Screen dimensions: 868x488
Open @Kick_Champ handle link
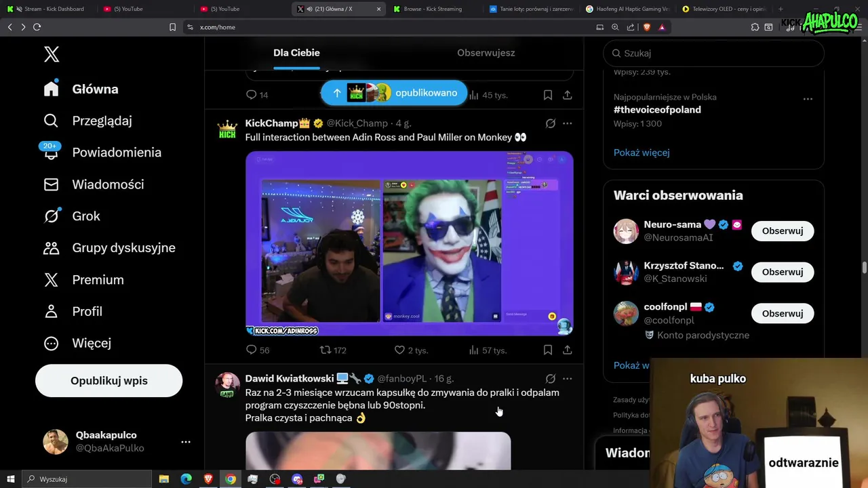[357, 123]
